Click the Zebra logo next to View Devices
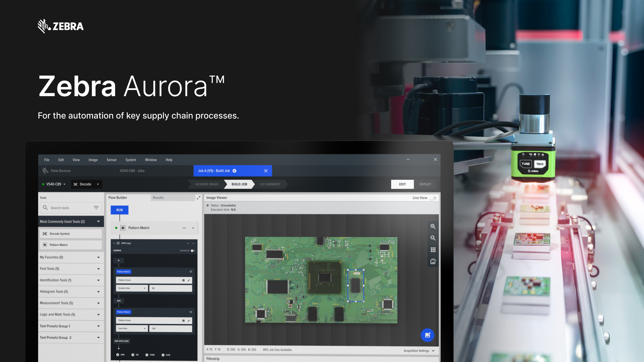Screen dimensions: 644x362 point(45,171)
